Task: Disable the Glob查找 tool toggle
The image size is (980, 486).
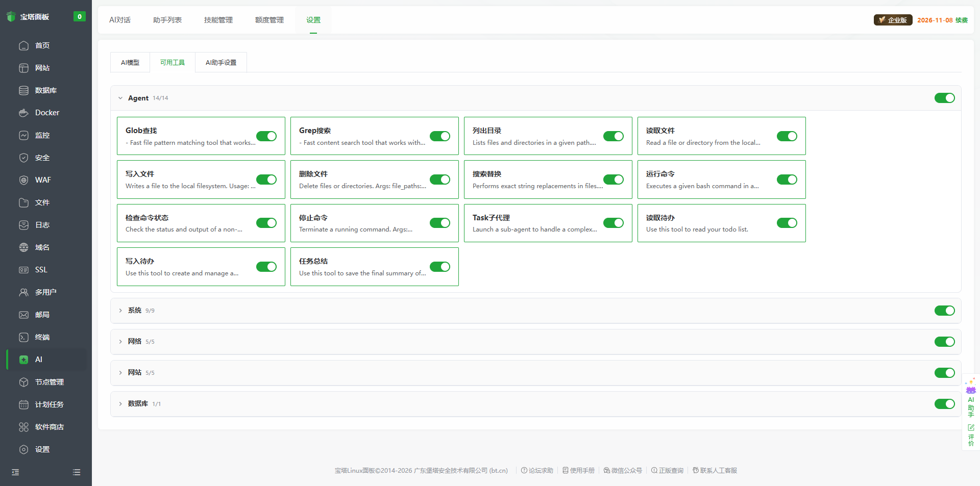Action: click(x=266, y=136)
